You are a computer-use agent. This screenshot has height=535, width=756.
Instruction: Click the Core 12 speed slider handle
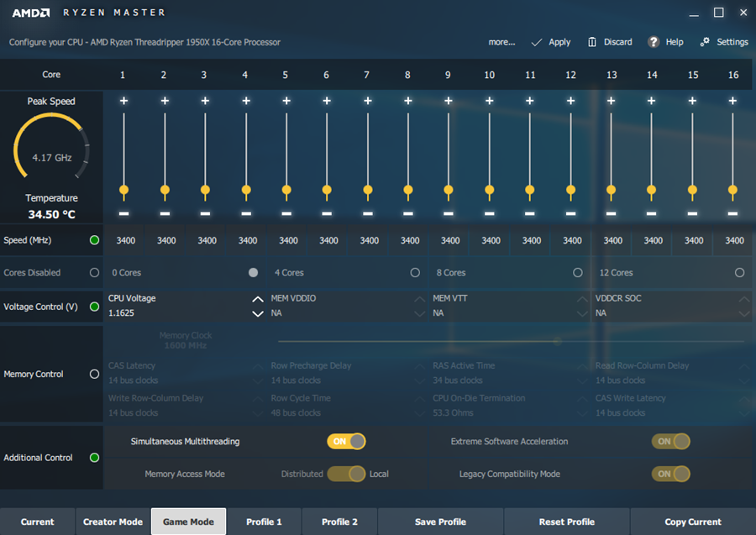[571, 190]
